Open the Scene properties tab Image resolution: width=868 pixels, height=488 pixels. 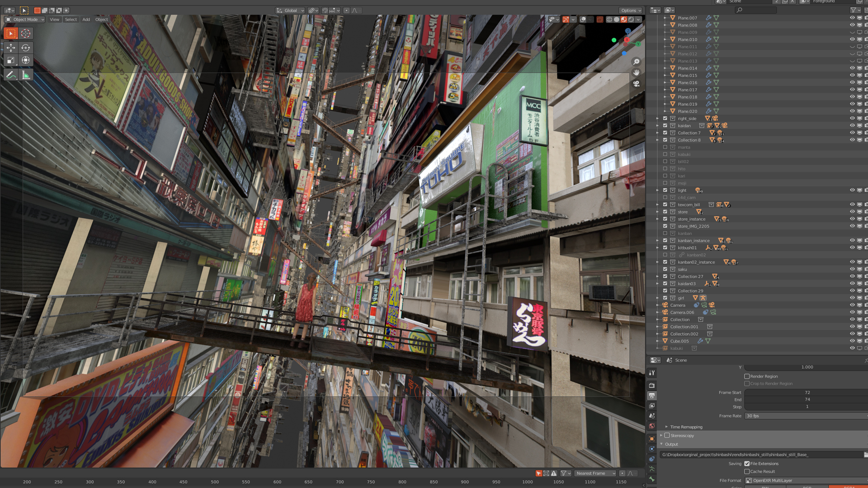652,416
